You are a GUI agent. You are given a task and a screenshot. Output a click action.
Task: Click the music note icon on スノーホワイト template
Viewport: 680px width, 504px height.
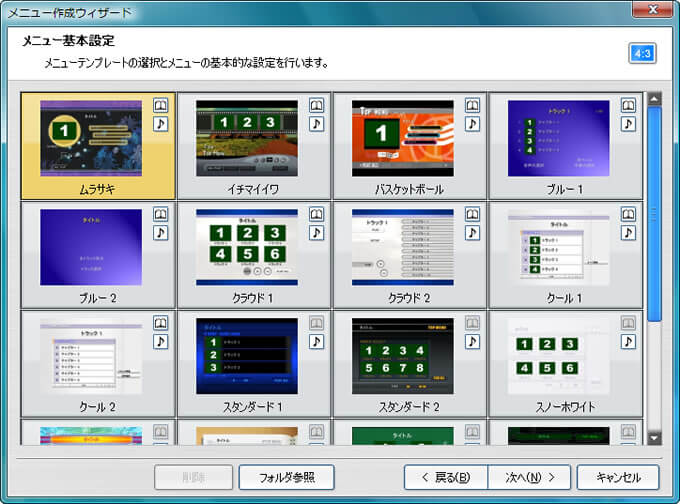628,341
